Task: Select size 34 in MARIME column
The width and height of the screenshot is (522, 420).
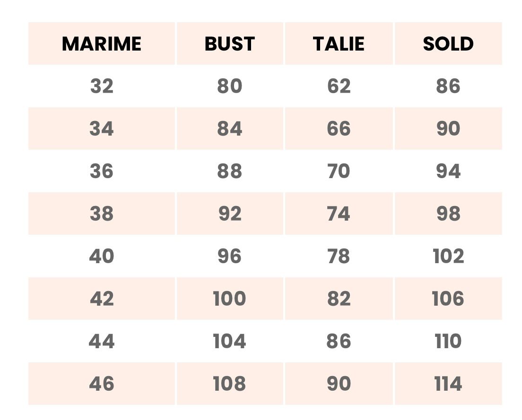Action: pyautogui.click(x=102, y=129)
